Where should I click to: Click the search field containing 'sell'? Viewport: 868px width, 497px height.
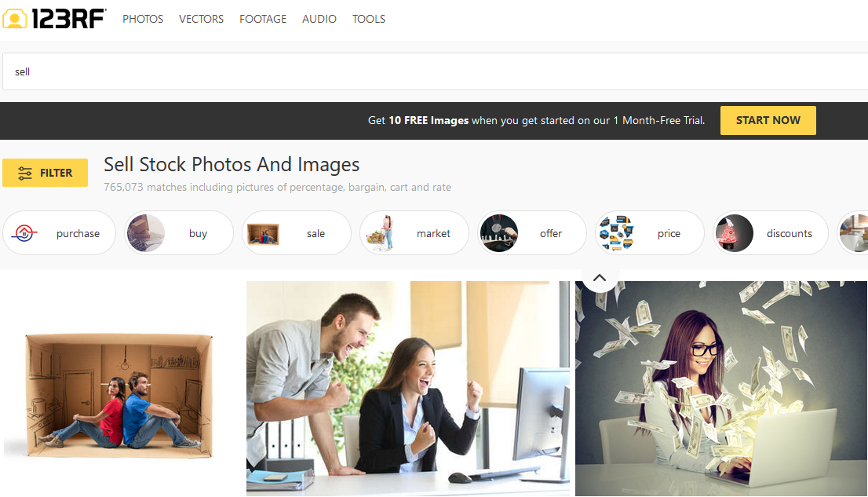click(432, 71)
